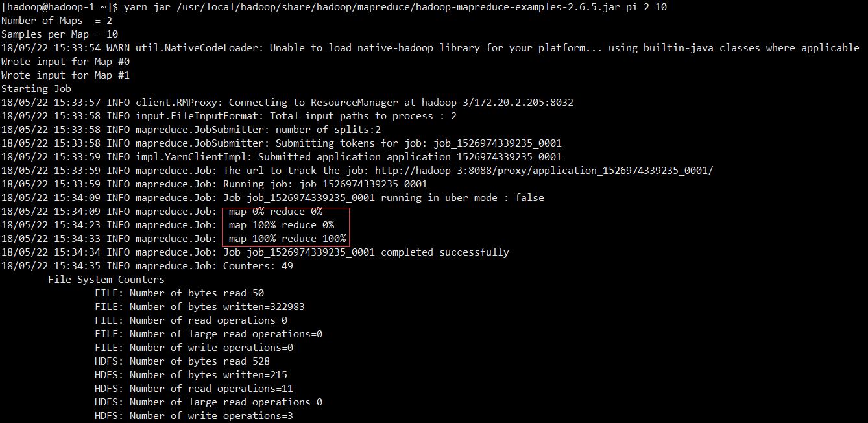The image size is (868, 423).
Task: Click the 'uber mode : false' line
Action: pos(272,198)
